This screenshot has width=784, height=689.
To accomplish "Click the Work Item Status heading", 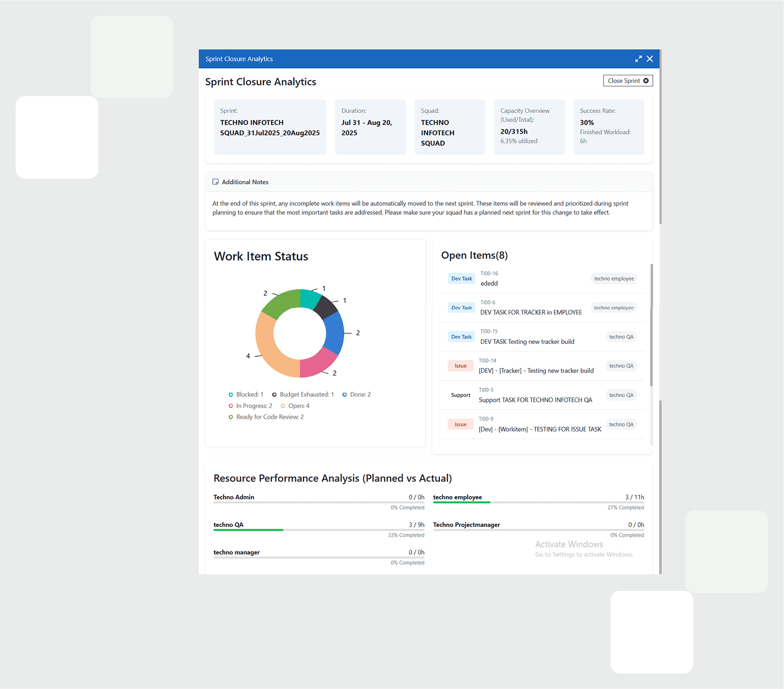I will pyautogui.click(x=261, y=256).
